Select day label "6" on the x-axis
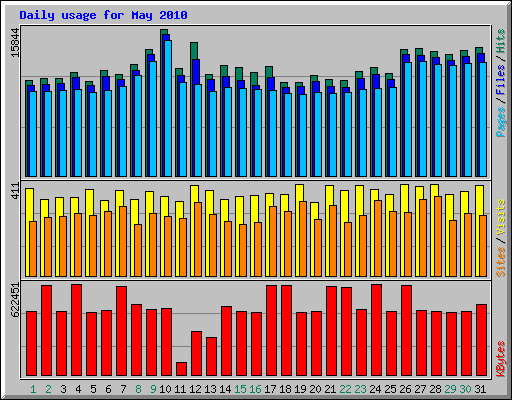 [108, 389]
